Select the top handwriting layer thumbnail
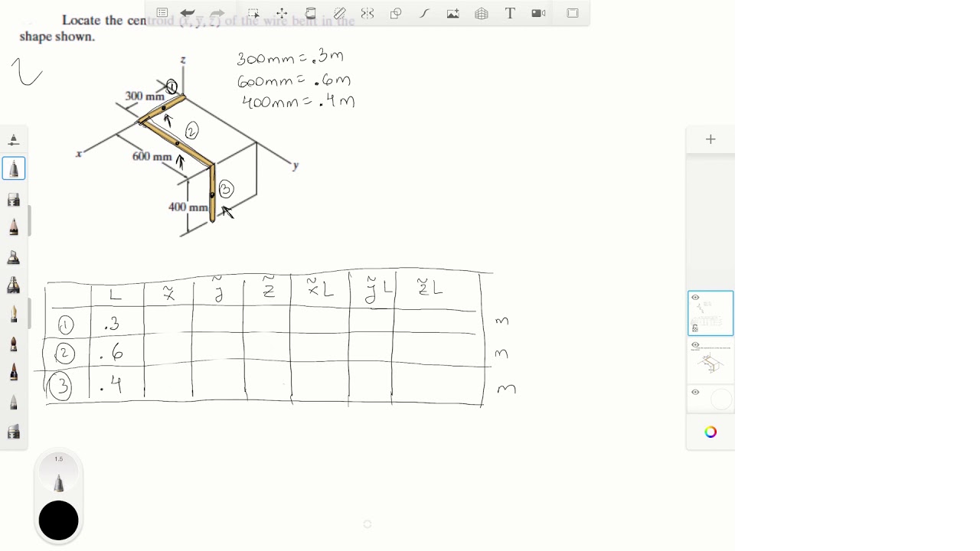This screenshot has height=551, width=980. point(710,313)
